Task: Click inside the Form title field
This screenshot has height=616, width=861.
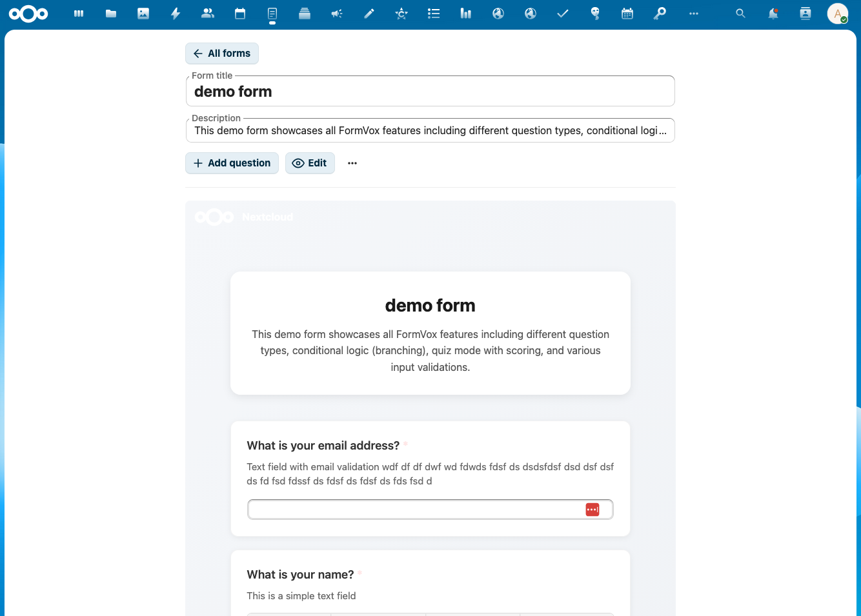Action: (430, 91)
